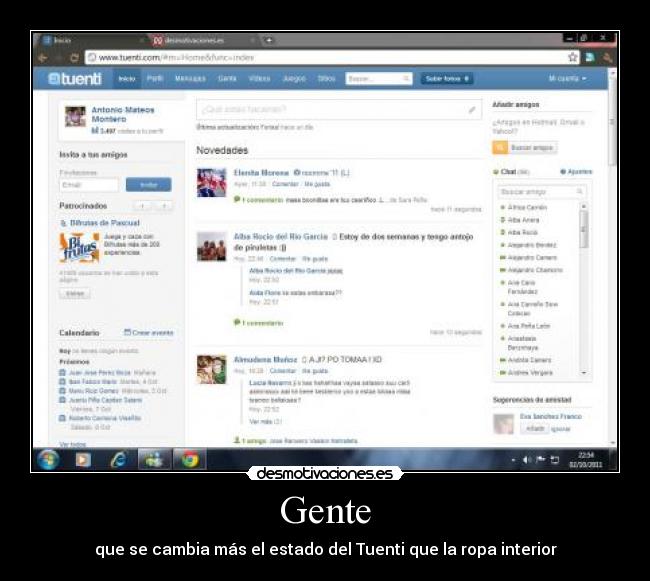Click Añadir under Eva Sanchez Franco
Screen dimensions: 650x581
pos(534,428)
